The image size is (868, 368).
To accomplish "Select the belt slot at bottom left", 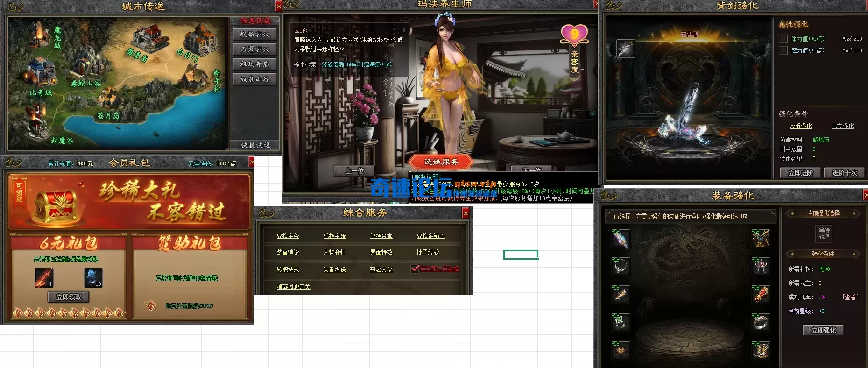I will click(621, 351).
